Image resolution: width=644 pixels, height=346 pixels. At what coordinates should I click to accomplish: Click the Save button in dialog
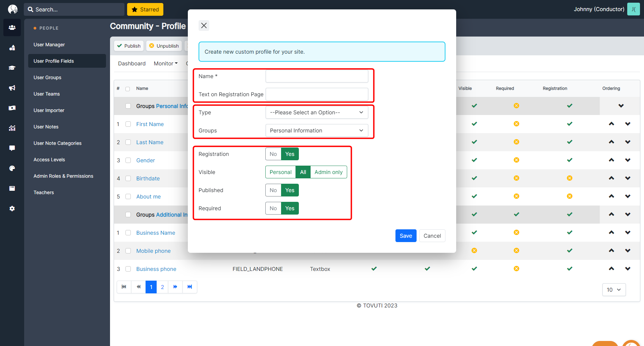click(406, 236)
